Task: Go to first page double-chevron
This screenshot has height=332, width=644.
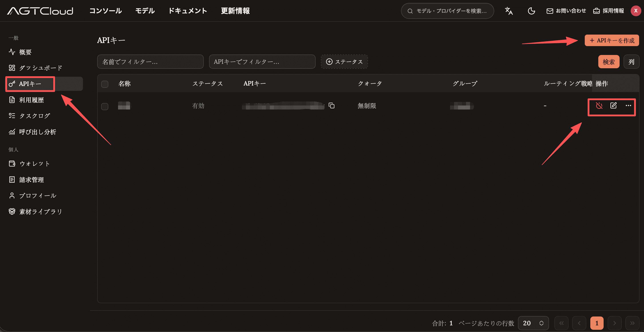Action: point(561,323)
